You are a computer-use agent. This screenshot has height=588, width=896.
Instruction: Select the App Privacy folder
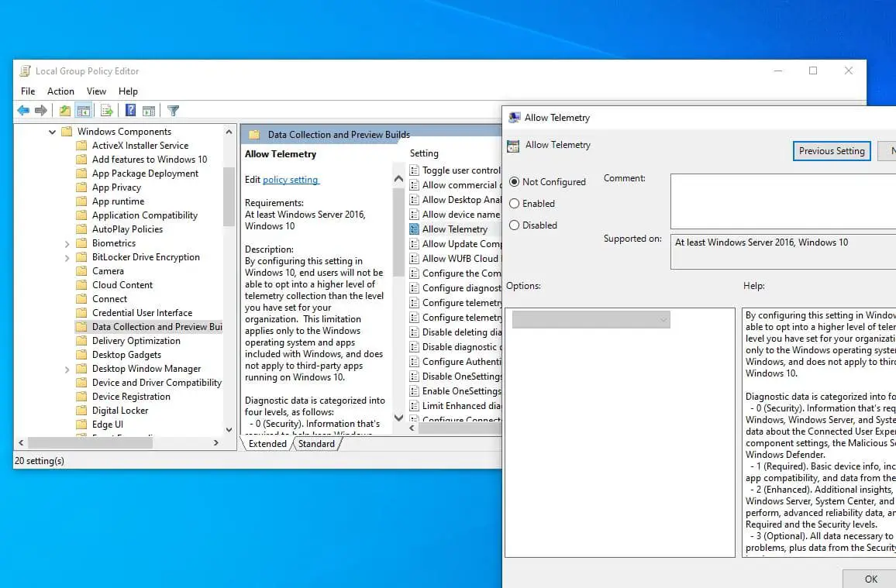coord(116,187)
